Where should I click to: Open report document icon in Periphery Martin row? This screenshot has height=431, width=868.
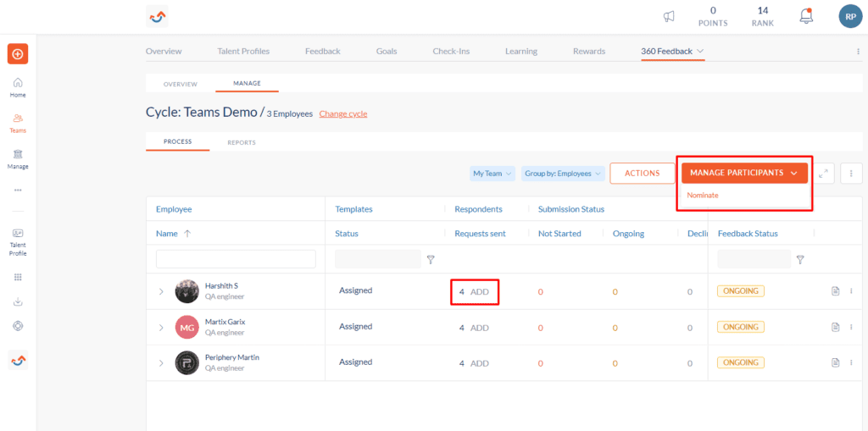pyautogui.click(x=836, y=362)
